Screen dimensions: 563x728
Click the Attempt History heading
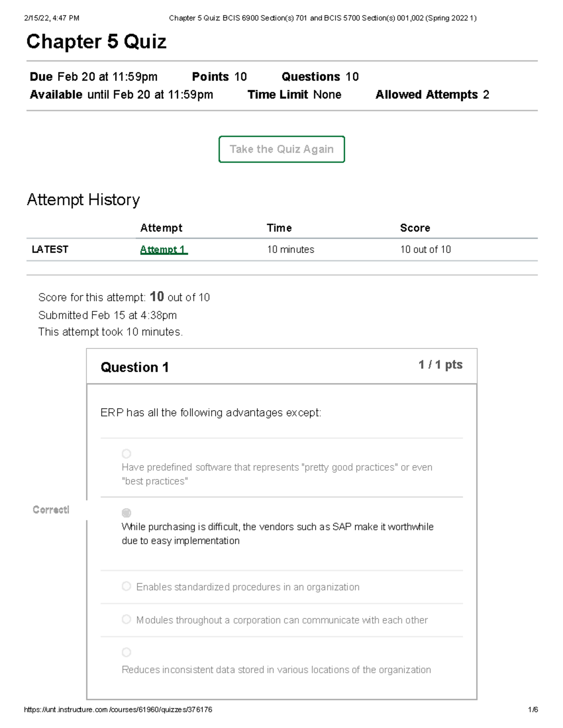point(83,200)
